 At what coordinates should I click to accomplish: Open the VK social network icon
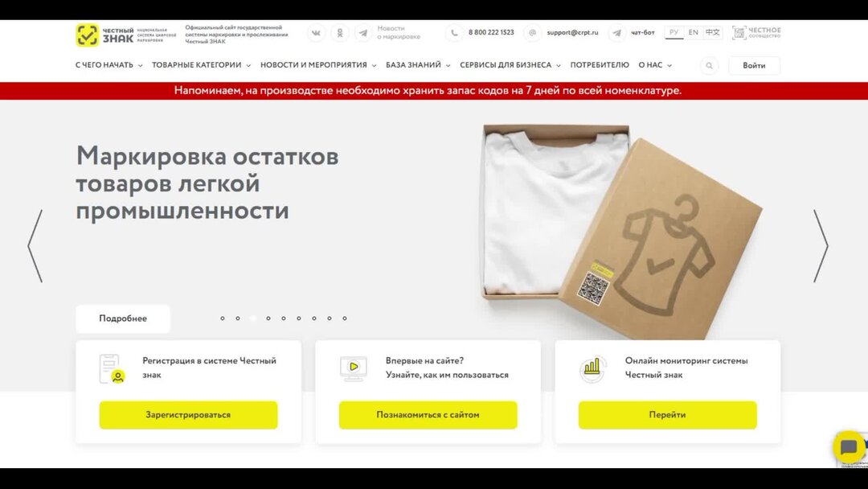316,33
